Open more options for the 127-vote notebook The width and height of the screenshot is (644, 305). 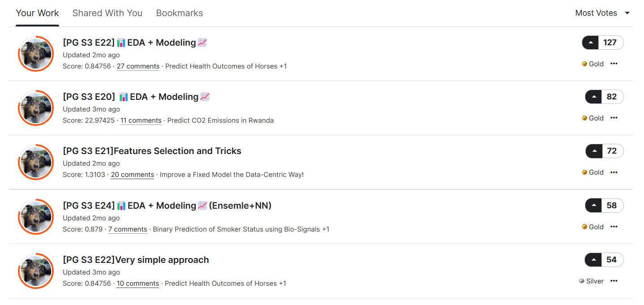point(614,64)
